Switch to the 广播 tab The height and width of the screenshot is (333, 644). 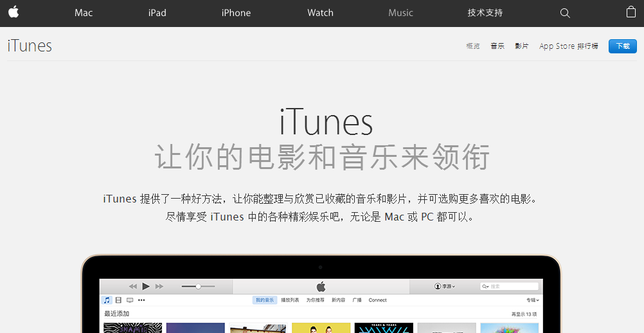(x=357, y=300)
